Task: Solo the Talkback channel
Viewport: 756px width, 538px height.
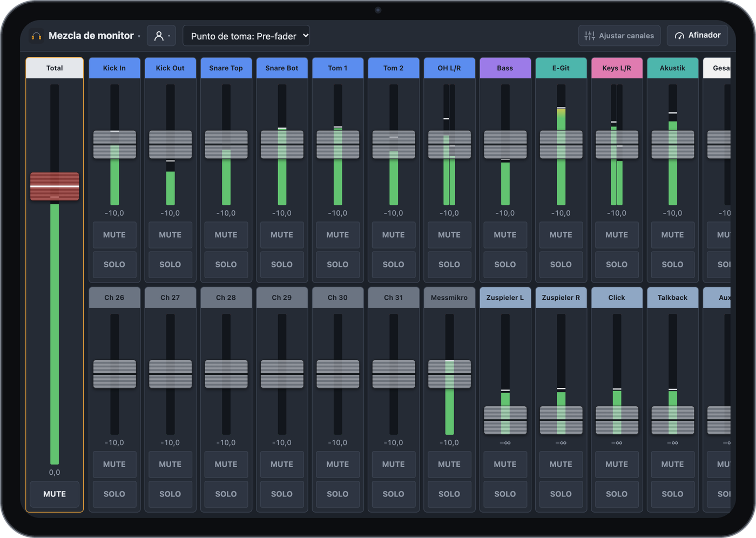Action: pyautogui.click(x=672, y=494)
